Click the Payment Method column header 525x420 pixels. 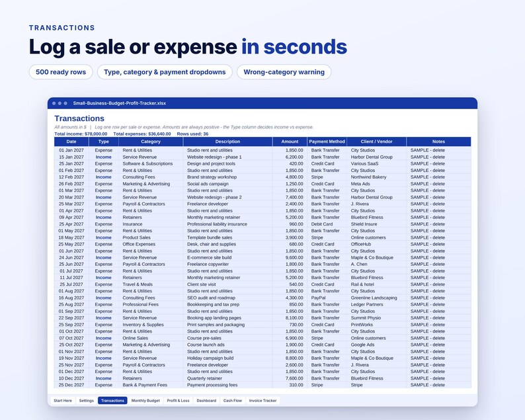[327, 142]
